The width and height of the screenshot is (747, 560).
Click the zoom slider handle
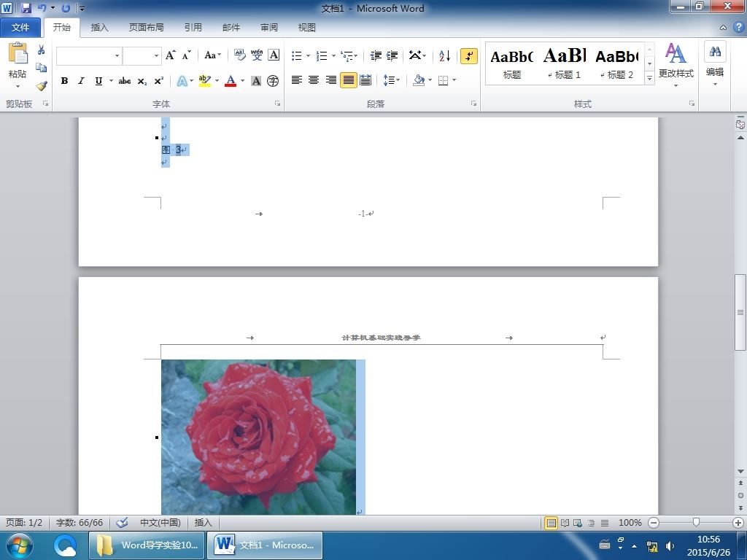(696, 523)
